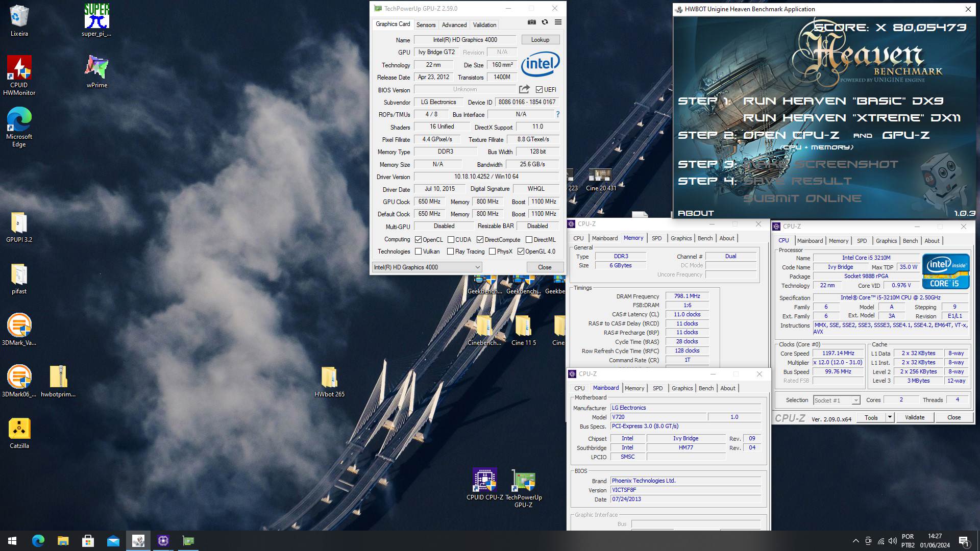Click the POR PTB2 language indicator
This screenshot has height=551, width=980.
pyautogui.click(x=908, y=541)
